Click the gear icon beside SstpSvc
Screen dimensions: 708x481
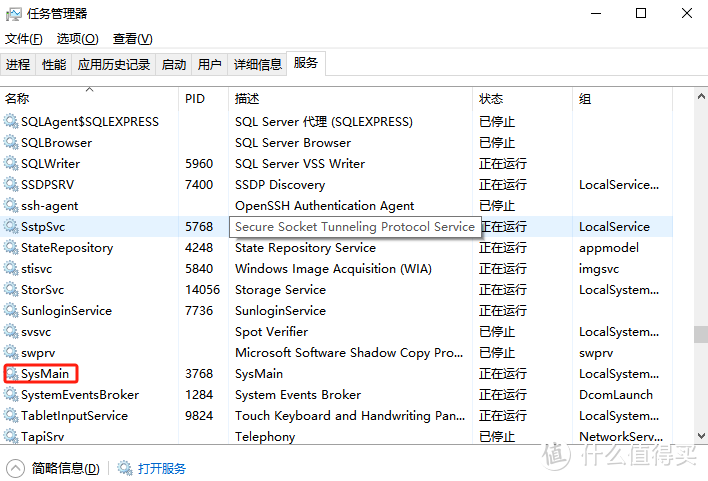(11, 226)
